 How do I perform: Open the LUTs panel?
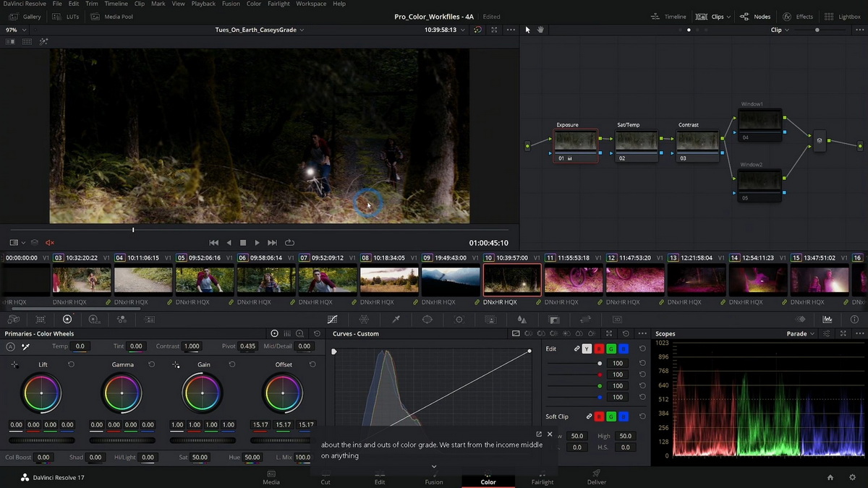coord(67,17)
